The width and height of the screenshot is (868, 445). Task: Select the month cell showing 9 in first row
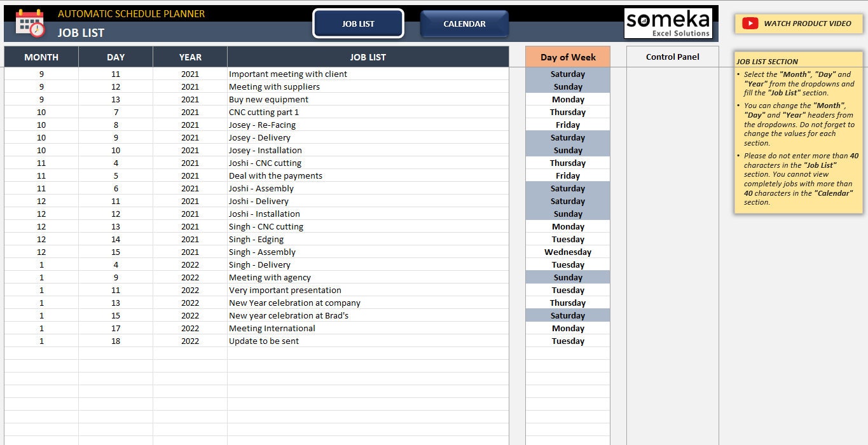[41, 74]
